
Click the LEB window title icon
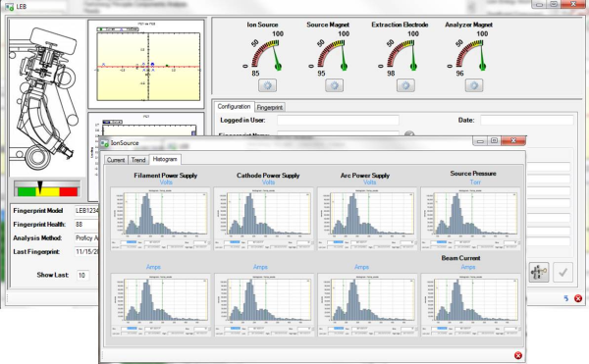click(x=10, y=7)
